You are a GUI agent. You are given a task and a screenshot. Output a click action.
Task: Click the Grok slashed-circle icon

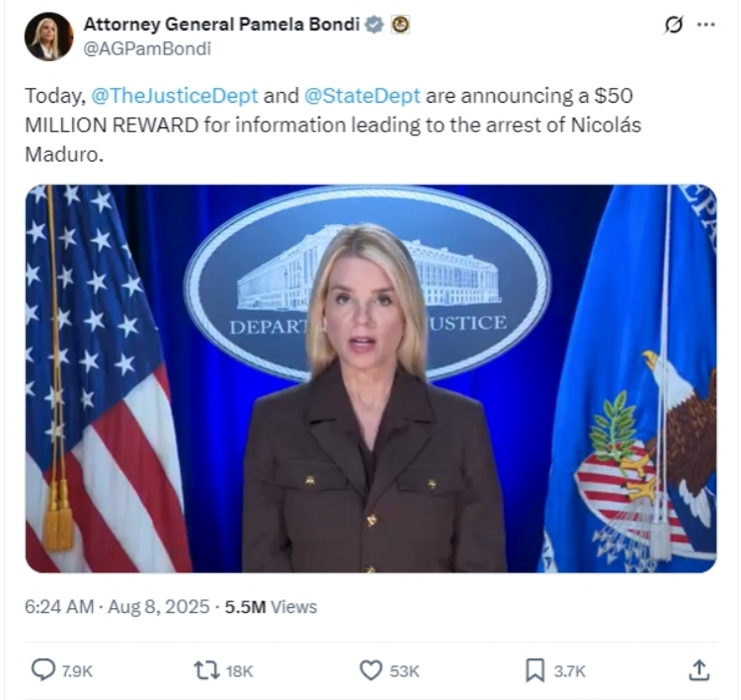(x=673, y=25)
